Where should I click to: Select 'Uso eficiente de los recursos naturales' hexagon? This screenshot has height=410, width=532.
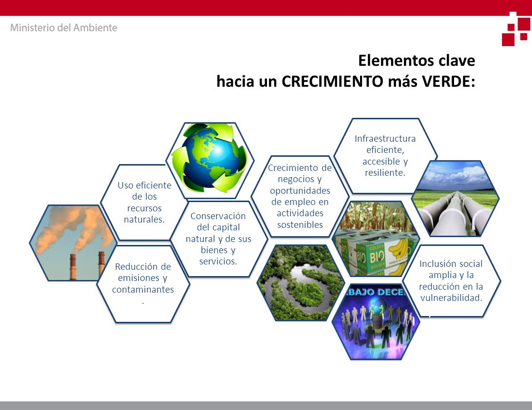click(144, 203)
